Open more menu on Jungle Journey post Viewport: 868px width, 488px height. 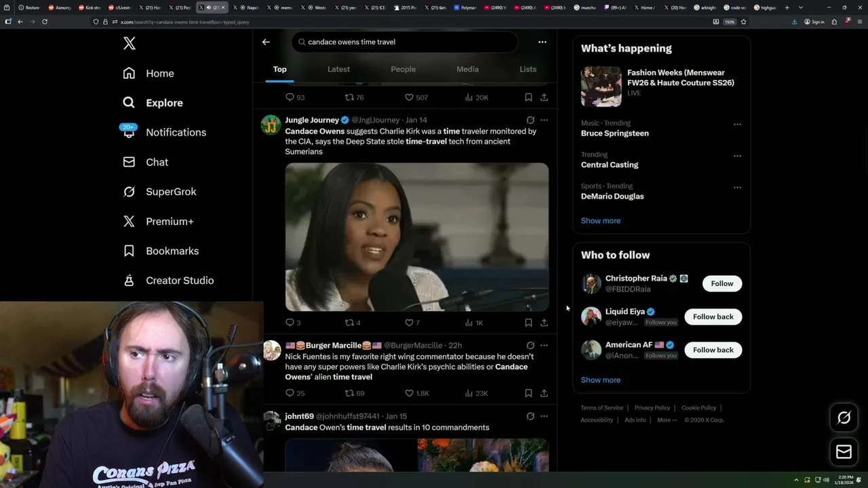click(544, 120)
